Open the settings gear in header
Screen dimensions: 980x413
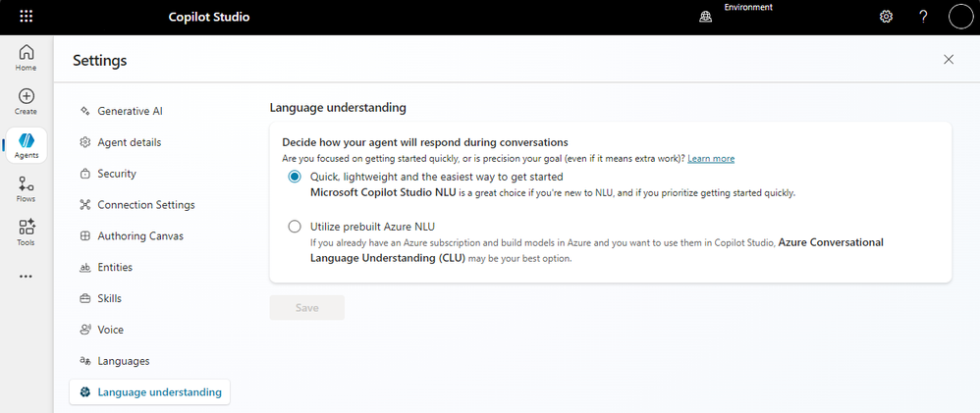click(x=886, y=17)
